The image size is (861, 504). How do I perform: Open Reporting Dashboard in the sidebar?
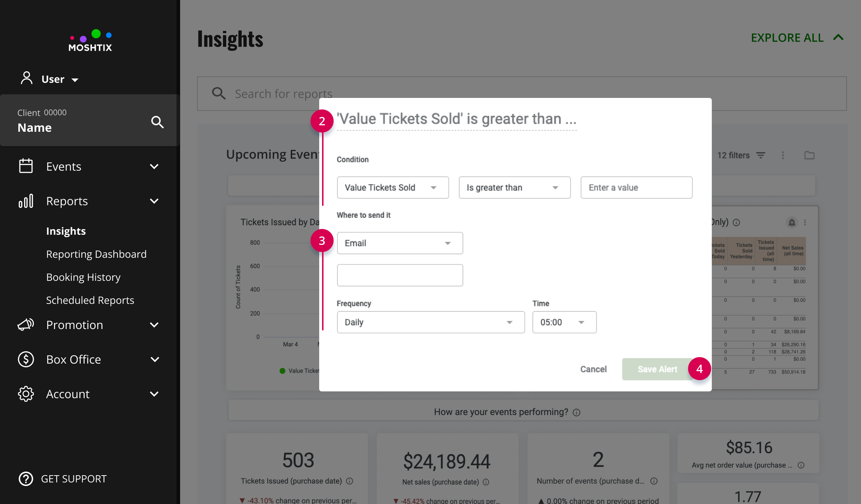coord(96,254)
